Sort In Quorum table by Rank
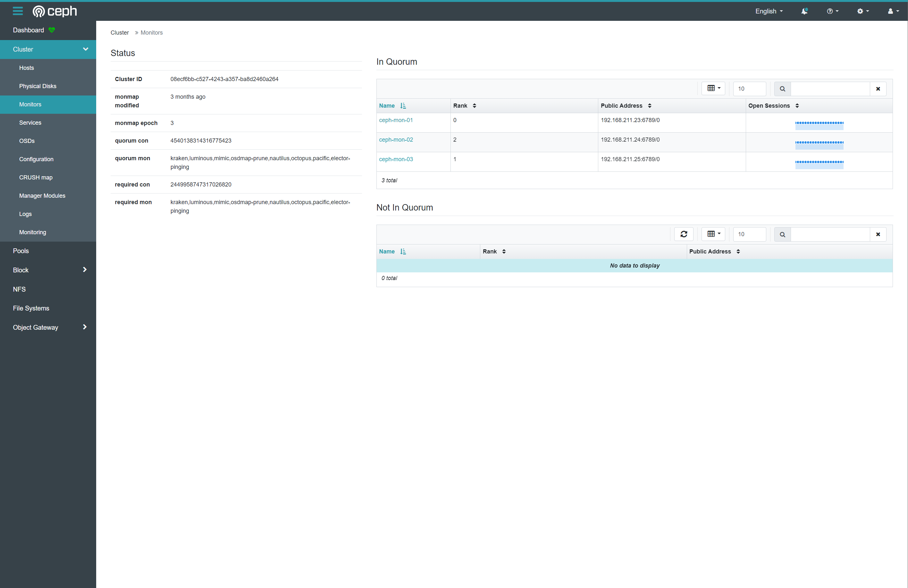The width and height of the screenshot is (908, 588). (464, 106)
